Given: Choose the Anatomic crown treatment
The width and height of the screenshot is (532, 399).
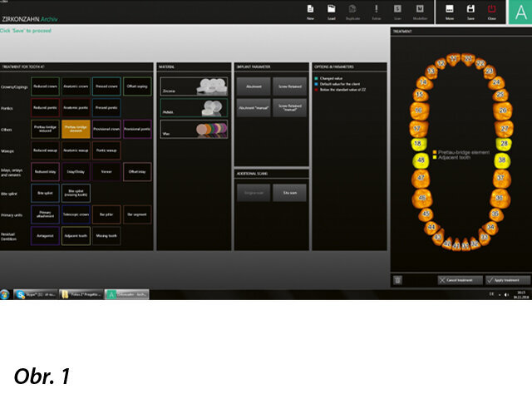Looking at the screenshot, I should tap(76, 86).
